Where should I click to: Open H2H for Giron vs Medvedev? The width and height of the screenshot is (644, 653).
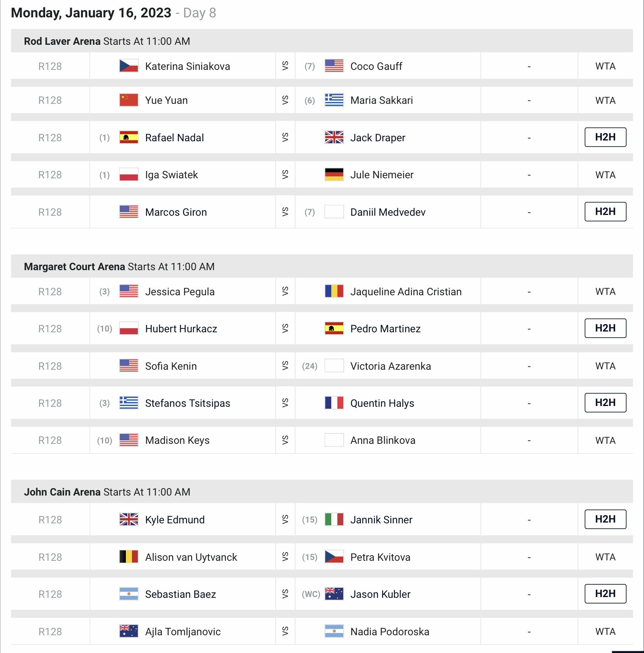605,211
